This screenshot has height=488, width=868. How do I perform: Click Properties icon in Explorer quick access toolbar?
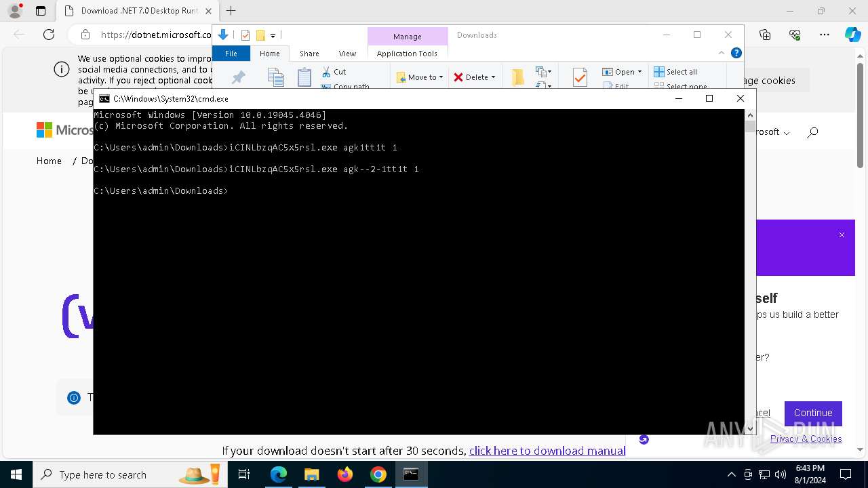pos(245,35)
